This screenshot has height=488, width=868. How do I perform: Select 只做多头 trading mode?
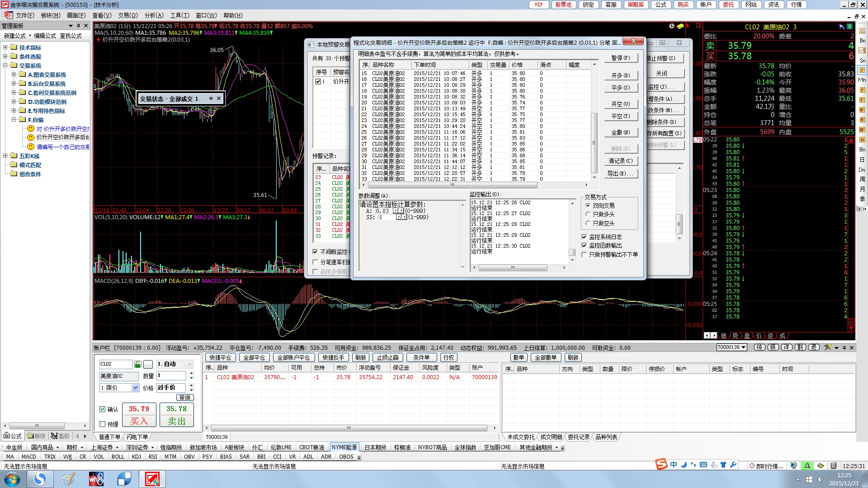[588, 214]
